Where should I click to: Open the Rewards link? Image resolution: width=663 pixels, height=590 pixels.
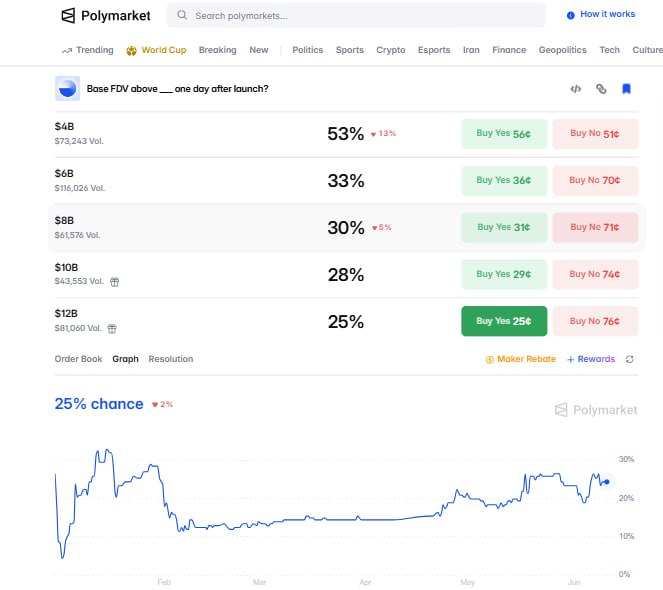596,359
